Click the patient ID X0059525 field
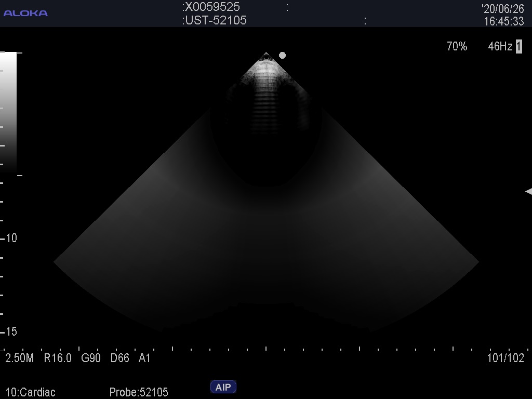The height and width of the screenshot is (399, 532). point(212,7)
